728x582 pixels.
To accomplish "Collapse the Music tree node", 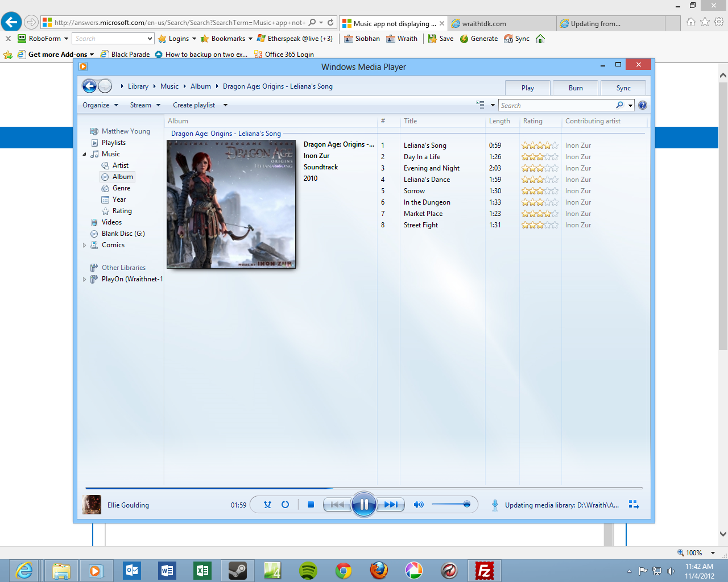I will [85, 154].
